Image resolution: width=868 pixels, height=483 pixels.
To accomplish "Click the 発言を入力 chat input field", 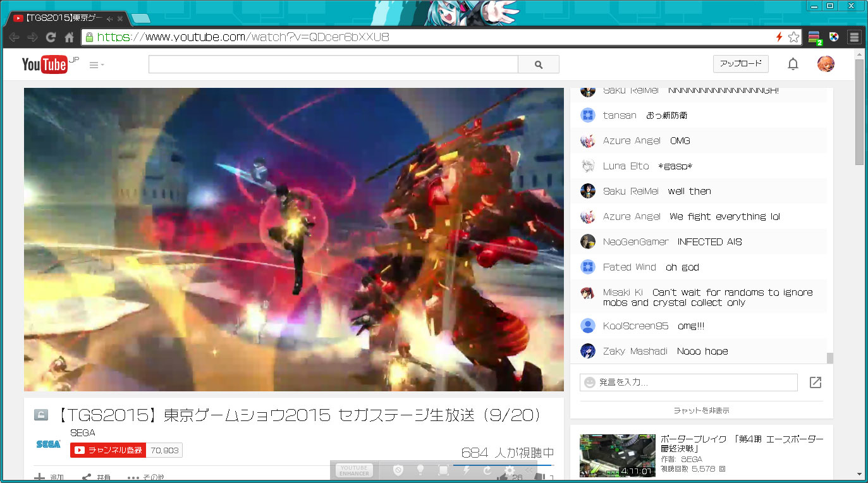I will 688,382.
